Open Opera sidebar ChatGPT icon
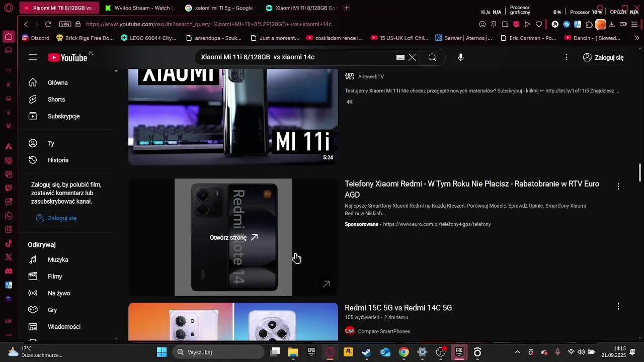 (x=9, y=160)
